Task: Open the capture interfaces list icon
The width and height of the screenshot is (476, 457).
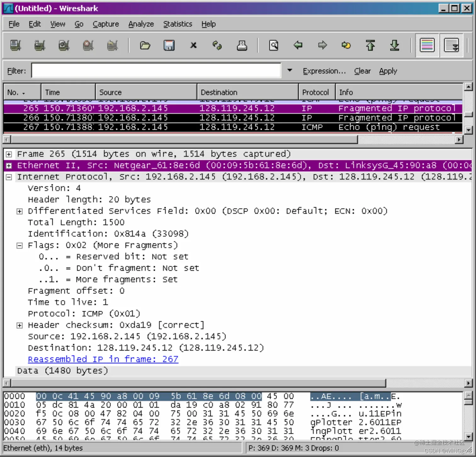Action: tap(15, 46)
